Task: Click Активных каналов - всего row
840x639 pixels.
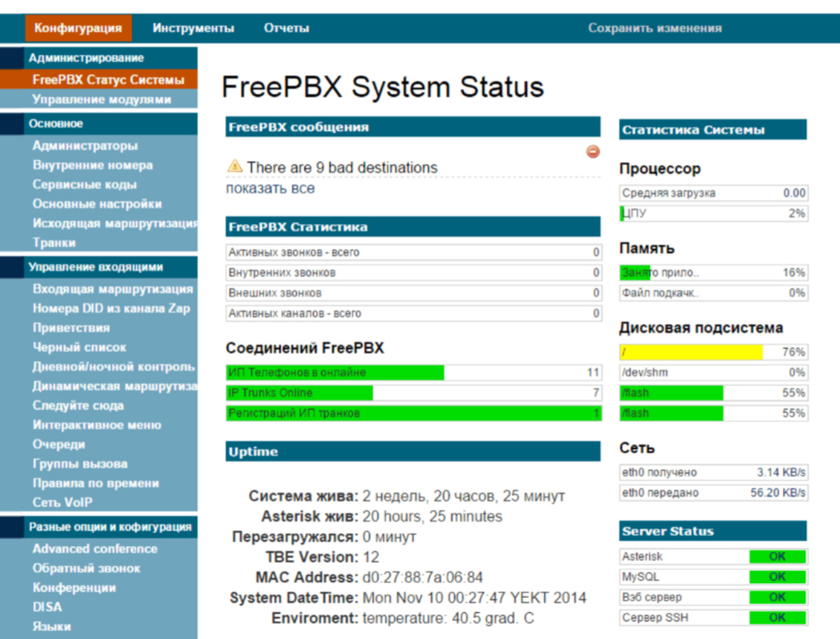Action: point(413,313)
